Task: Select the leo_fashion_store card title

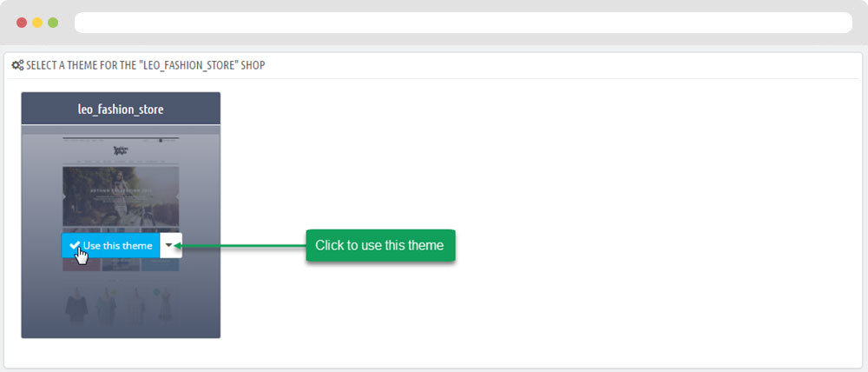Action: tap(121, 110)
